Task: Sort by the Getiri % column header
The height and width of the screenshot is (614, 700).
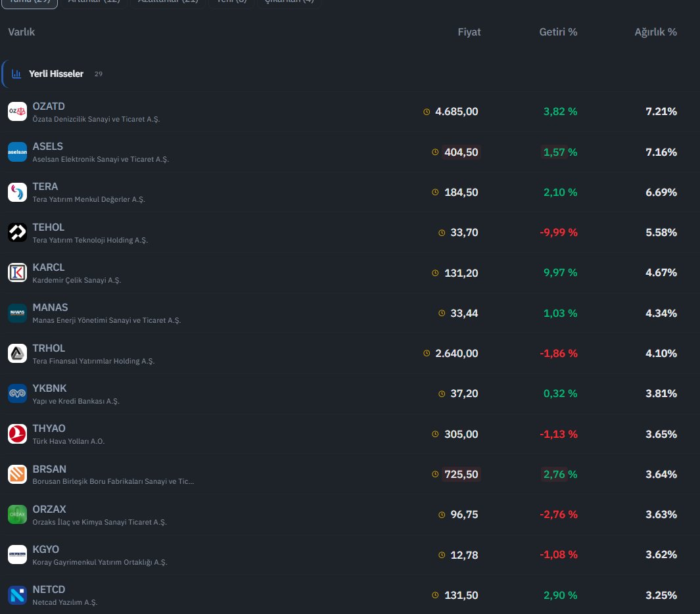Action: coord(558,32)
